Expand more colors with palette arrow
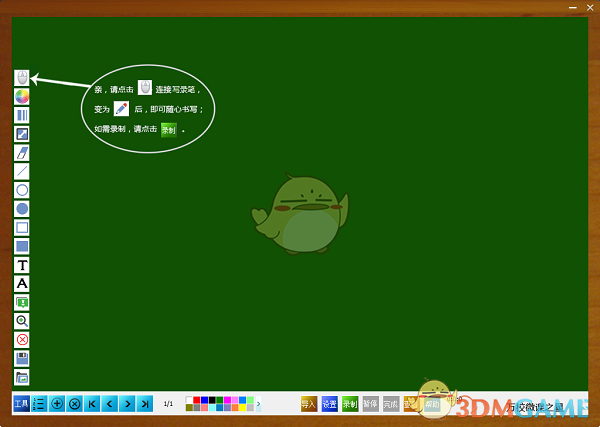 258,404
